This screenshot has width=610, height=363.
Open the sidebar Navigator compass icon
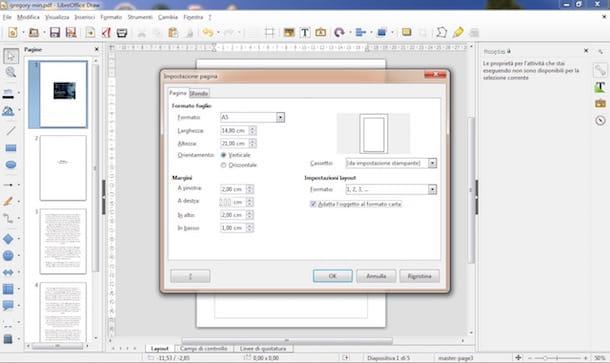point(600,120)
